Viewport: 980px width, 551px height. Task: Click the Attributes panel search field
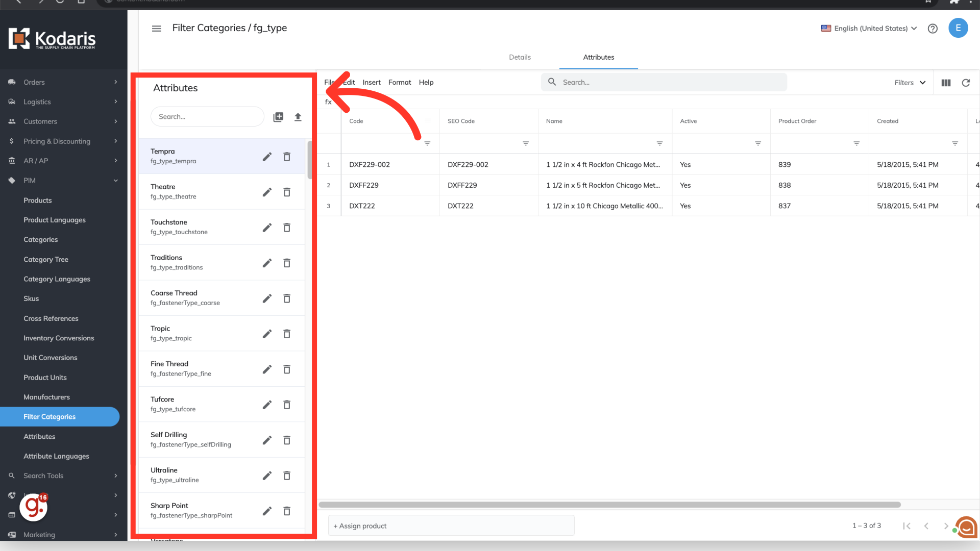207,117
